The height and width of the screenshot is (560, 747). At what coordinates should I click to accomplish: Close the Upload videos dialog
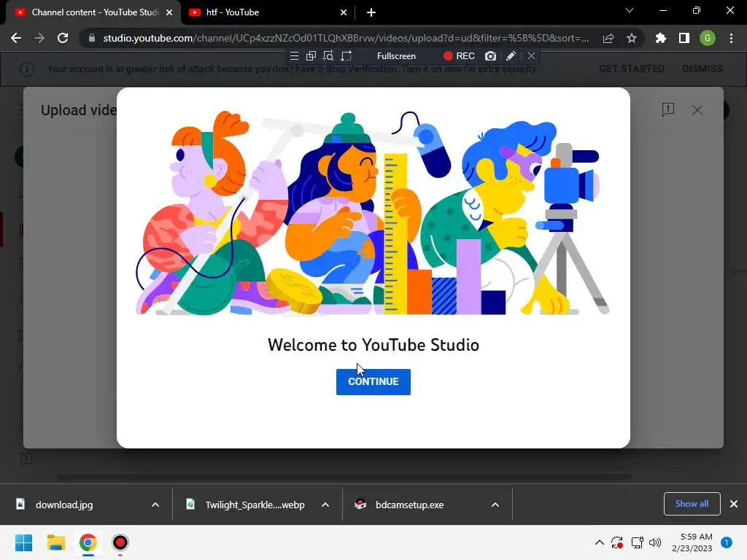(697, 110)
